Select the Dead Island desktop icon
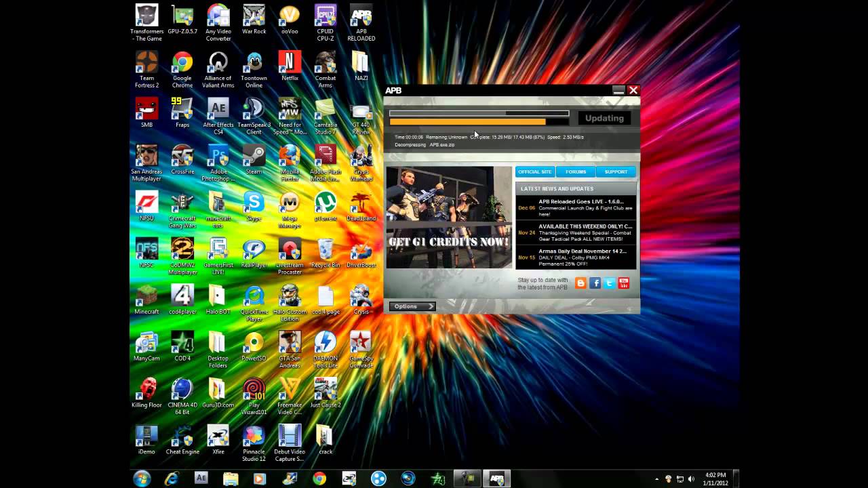 (361, 207)
